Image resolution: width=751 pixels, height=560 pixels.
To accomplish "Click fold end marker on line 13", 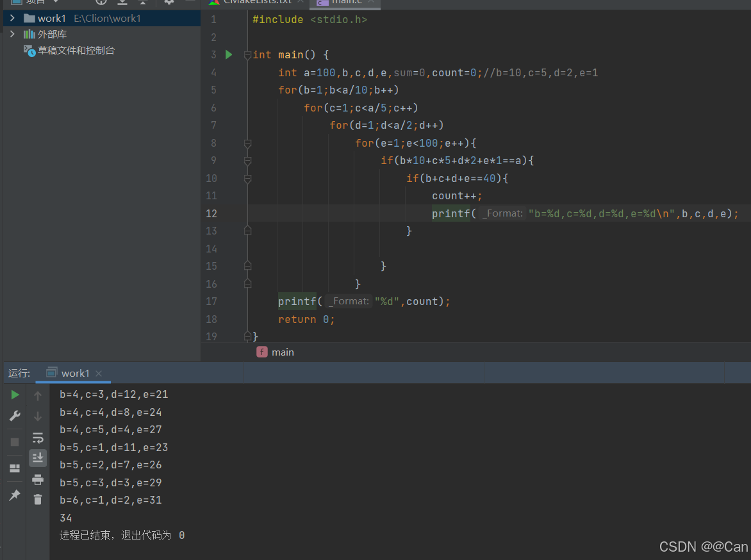I will (247, 231).
